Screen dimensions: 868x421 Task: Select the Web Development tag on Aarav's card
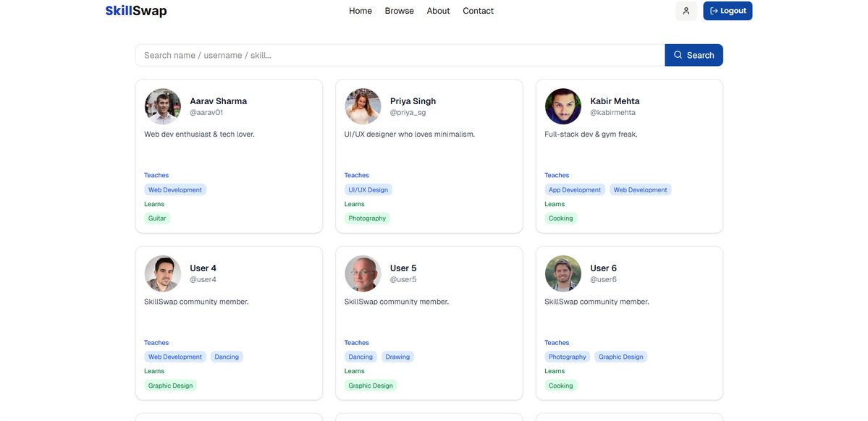174,189
